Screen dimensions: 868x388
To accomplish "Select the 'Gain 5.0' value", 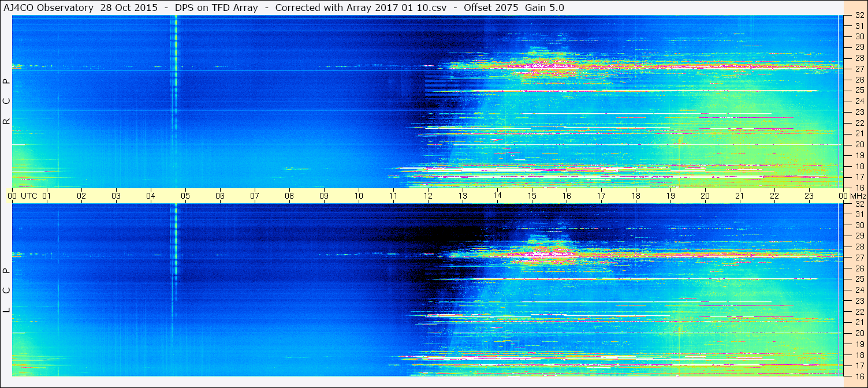I will 545,8.
